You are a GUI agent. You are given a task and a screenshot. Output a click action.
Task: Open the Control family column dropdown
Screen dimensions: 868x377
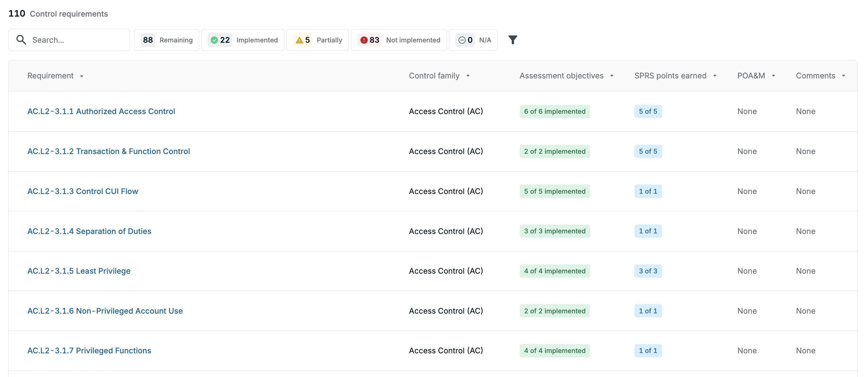tap(468, 76)
